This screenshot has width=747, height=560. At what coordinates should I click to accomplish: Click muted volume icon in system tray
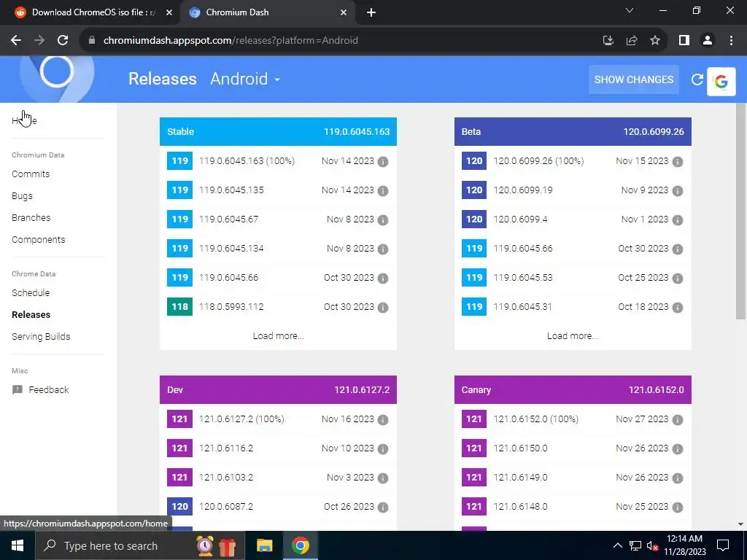pos(653,545)
